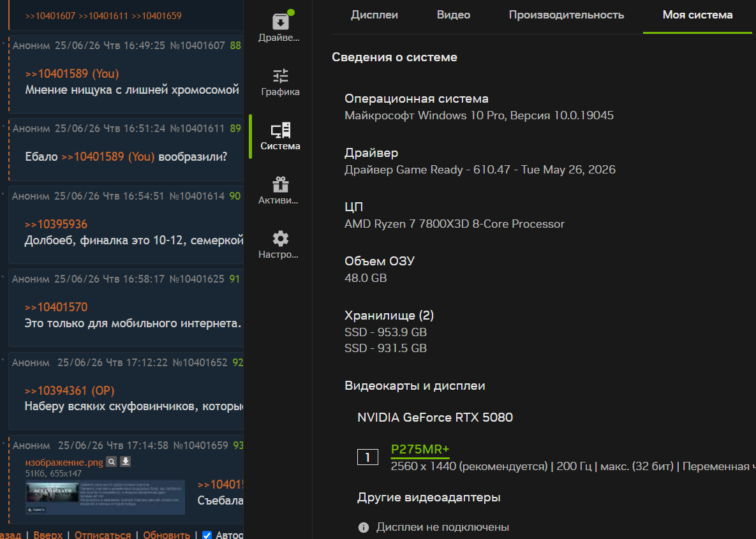Select the SSD - 953.9 GB entry

coord(385,332)
